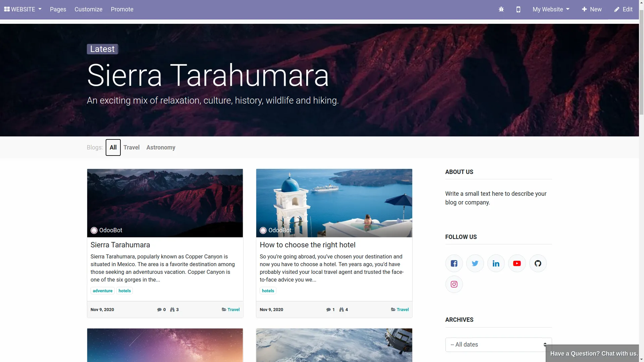Click hotels tag on Sierra Tarahumara card
Image resolution: width=644 pixels, height=362 pixels.
click(x=124, y=291)
